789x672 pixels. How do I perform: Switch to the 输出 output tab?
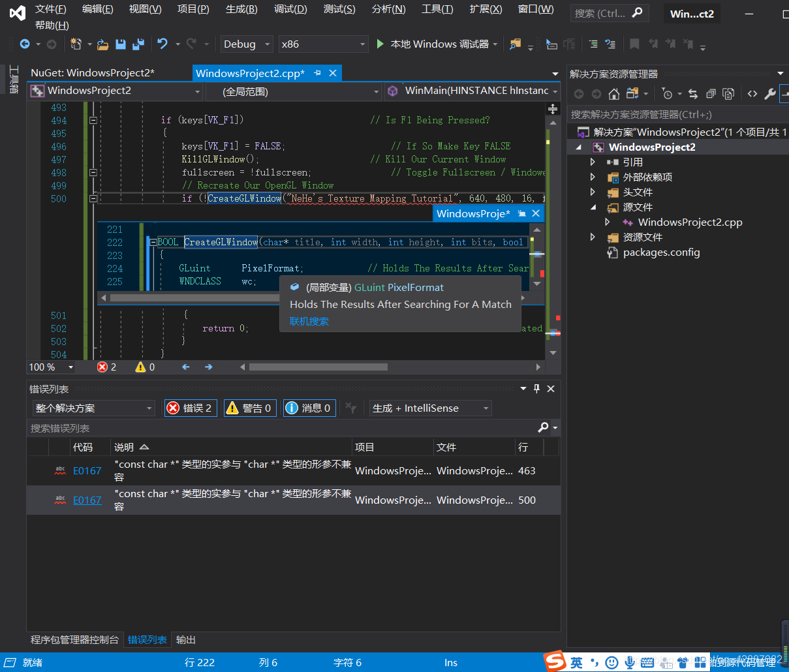185,640
